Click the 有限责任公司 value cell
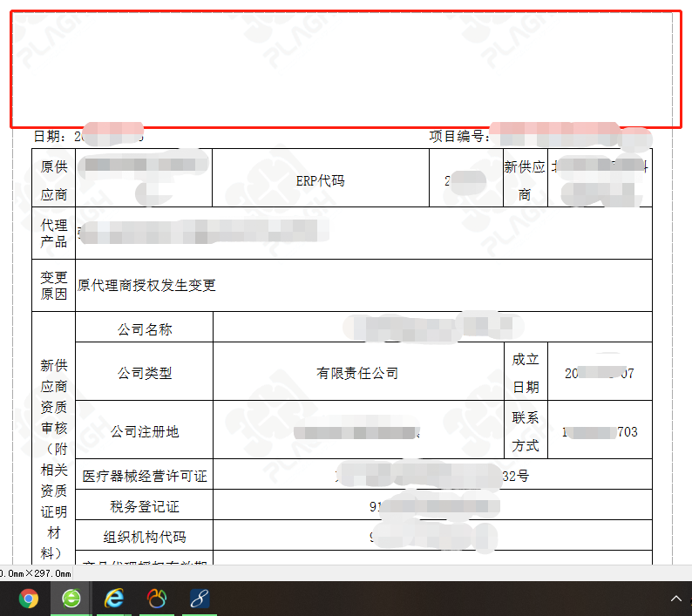This screenshot has width=692, height=616. coord(358,371)
